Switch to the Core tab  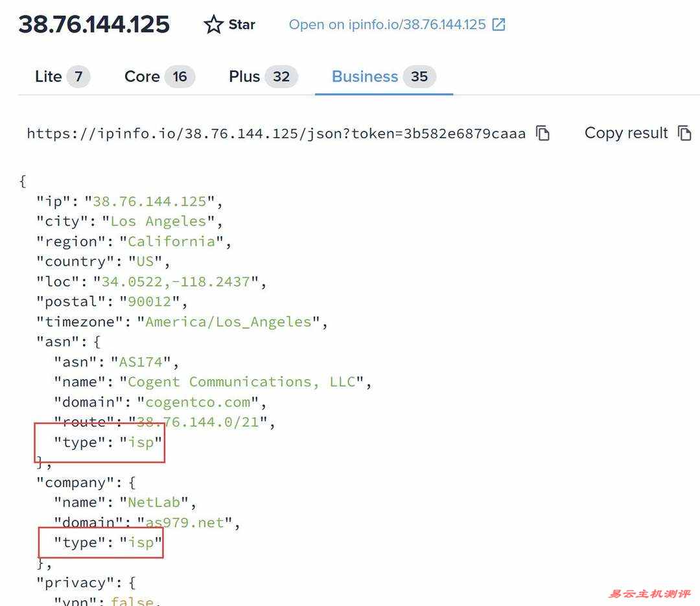142,76
